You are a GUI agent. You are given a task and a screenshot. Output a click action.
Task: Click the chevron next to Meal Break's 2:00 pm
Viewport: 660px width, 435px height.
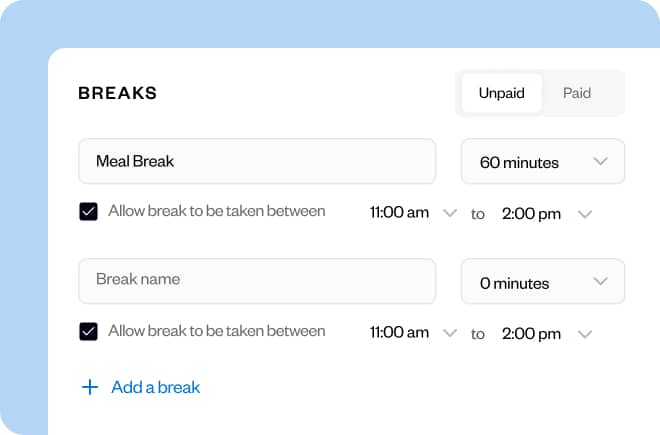[x=586, y=213]
